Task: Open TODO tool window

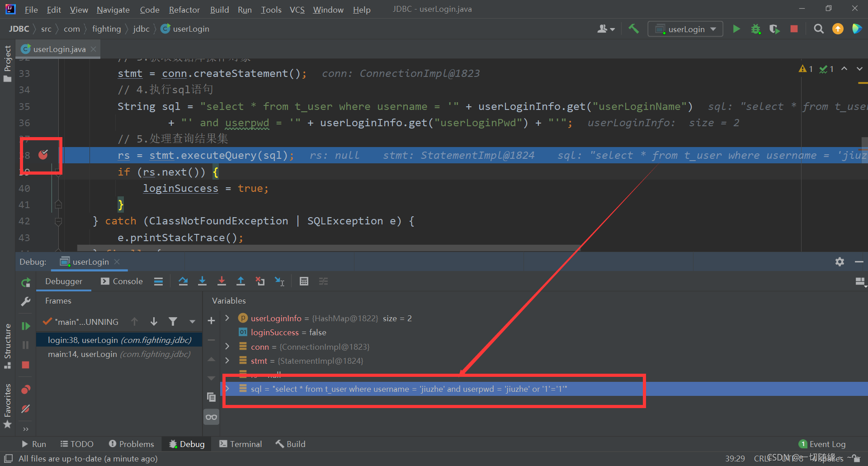Action: click(x=77, y=444)
